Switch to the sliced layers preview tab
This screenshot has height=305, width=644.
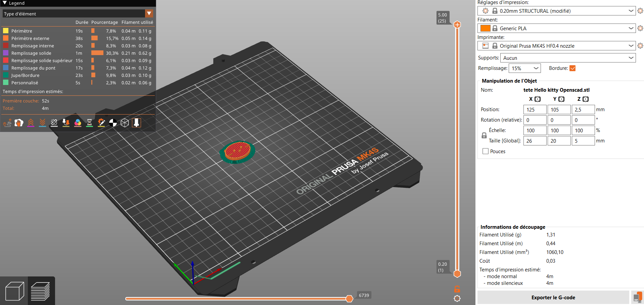click(x=41, y=291)
